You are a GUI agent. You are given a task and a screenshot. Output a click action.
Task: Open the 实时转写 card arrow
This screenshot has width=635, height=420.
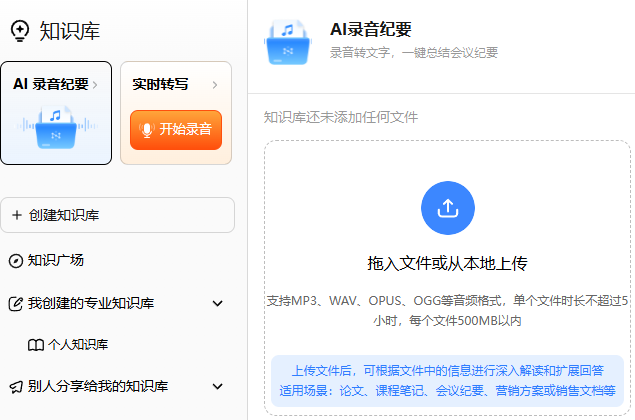coord(215,85)
